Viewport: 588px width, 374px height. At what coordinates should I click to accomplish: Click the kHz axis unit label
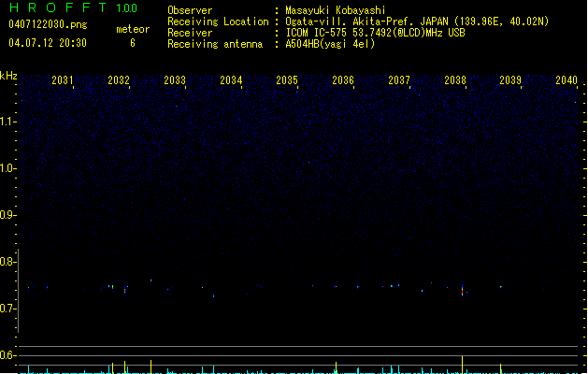tap(8, 76)
